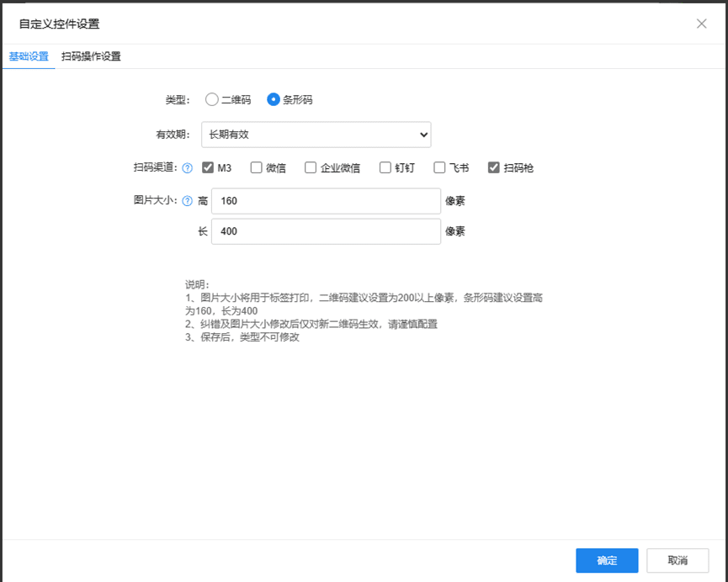Click the 取消 button
Screen dimensions: 728x582
(x=678, y=561)
